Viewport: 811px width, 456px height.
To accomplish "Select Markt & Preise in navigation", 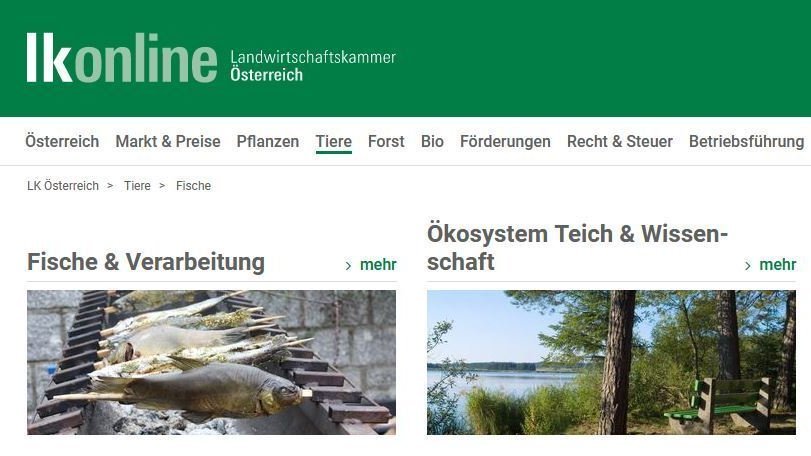I will [x=168, y=141].
